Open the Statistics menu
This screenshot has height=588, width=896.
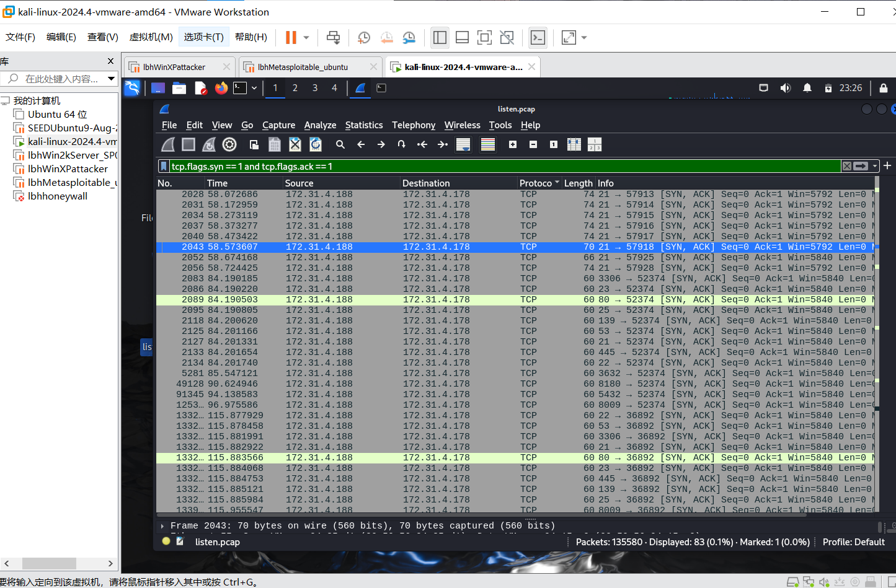pos(364,125)
